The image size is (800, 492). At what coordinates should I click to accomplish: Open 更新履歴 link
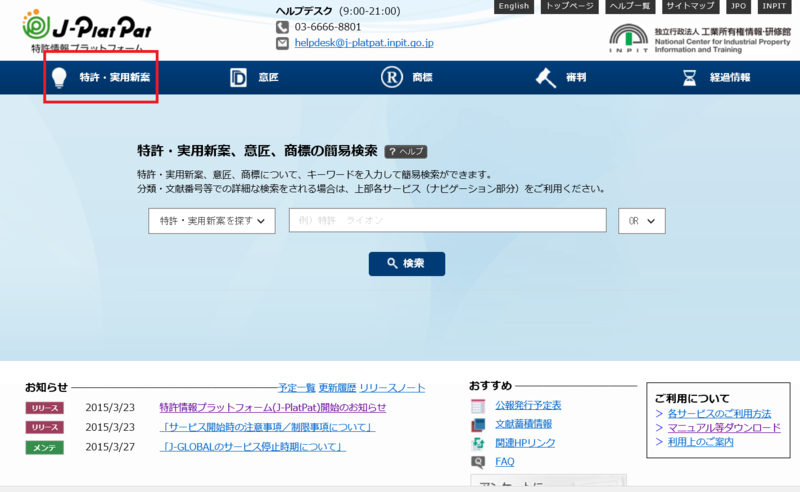[x=337, y=388]
